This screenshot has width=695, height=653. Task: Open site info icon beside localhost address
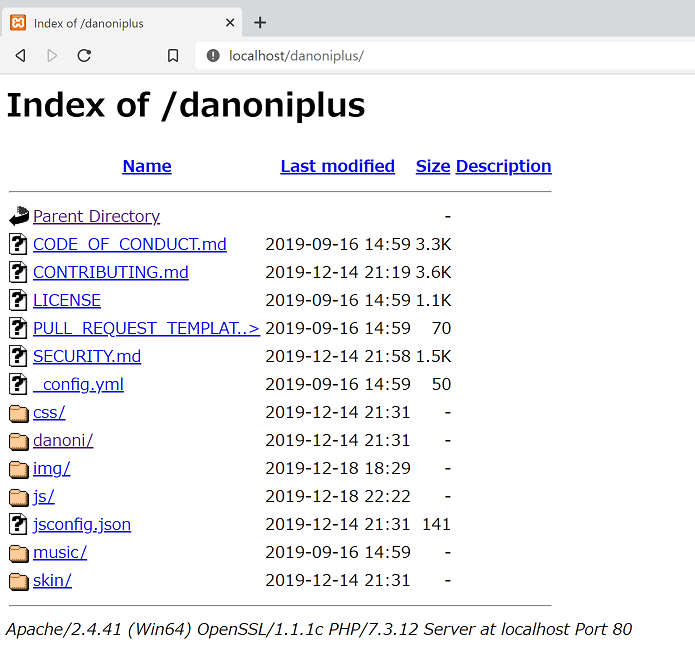click(213, 56)
